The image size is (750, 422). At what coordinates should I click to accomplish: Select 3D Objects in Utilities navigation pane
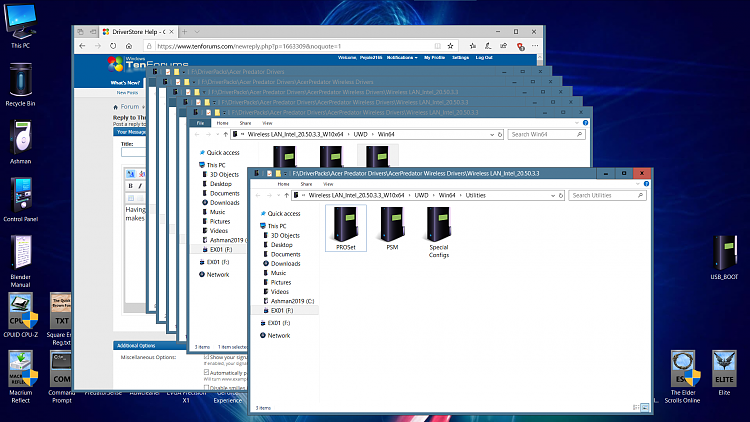tap(285, 235)
